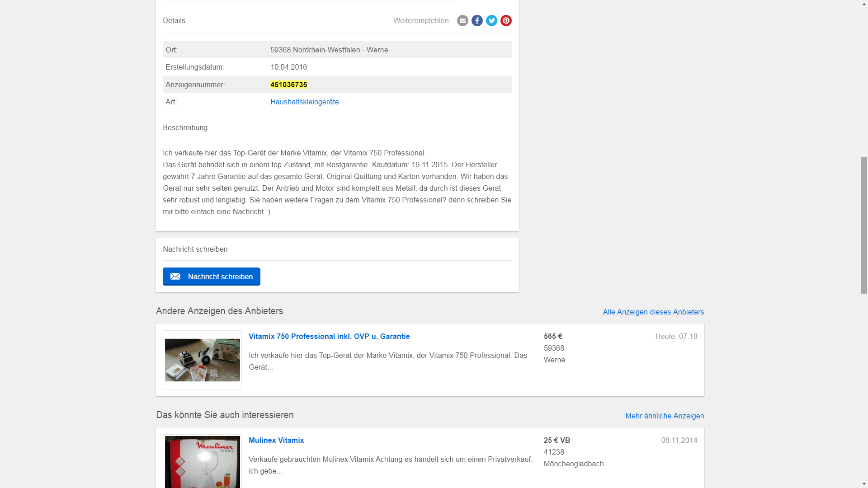Click the Vitamix 750 listing thumbnail
Image resolution: width=868 pixels, height=488 pixels.
pos(202,360)
